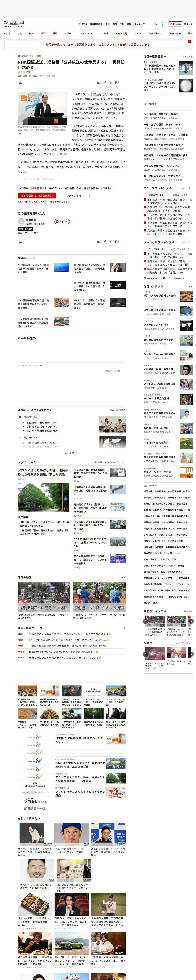The width and height of the screenshot is (196, 980).
Task: Close the red promotional banner
Action: pyautogui.click(x=189, y=41)
